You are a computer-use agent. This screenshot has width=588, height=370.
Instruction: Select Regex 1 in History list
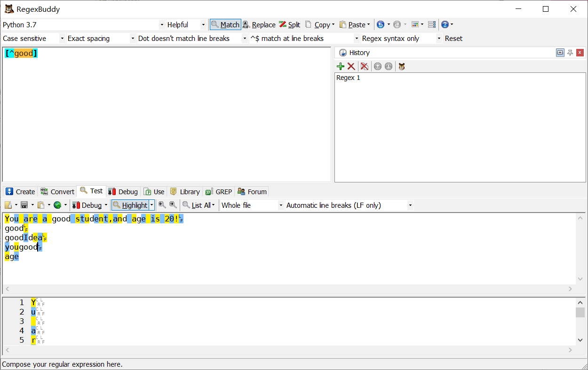(x=349, y=78)
